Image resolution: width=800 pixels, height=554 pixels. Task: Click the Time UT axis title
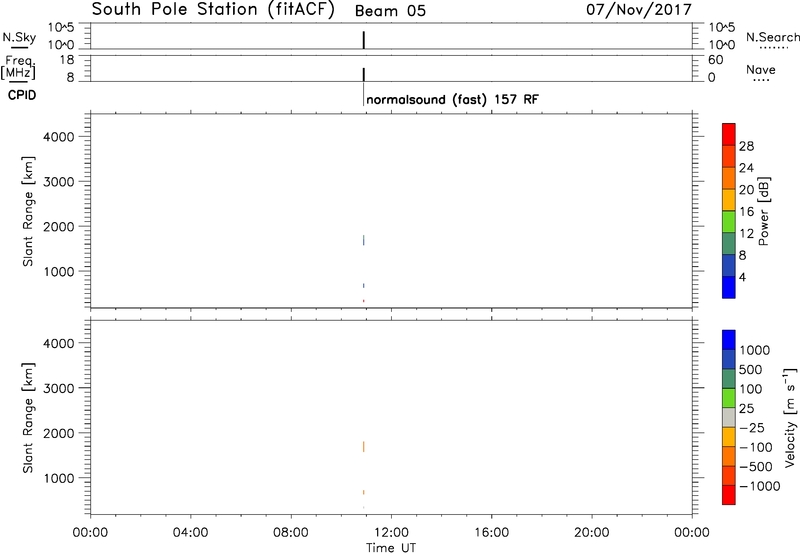[391, 548]
